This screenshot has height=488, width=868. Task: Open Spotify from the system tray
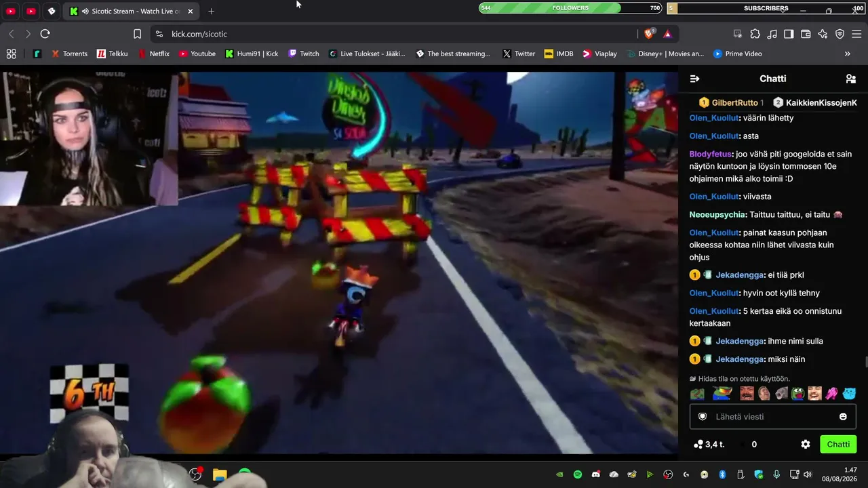[x=578, y=474]
